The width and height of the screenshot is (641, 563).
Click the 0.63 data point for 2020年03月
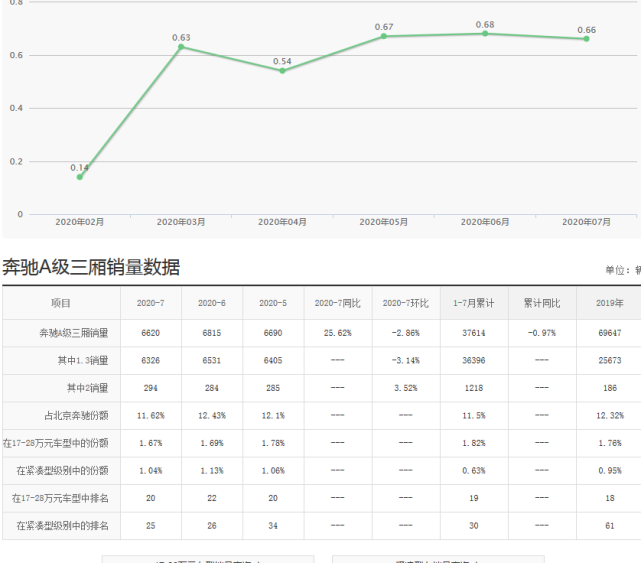point(181,47)
